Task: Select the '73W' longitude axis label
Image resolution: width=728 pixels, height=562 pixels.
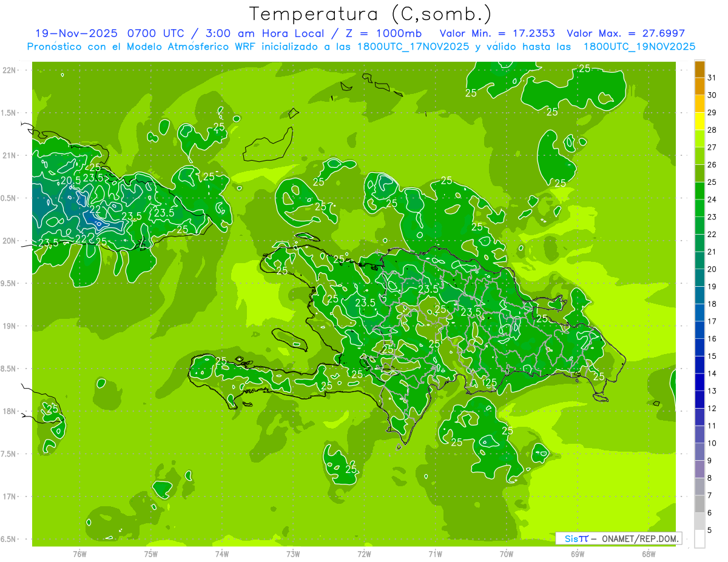Action: point(293,554)
